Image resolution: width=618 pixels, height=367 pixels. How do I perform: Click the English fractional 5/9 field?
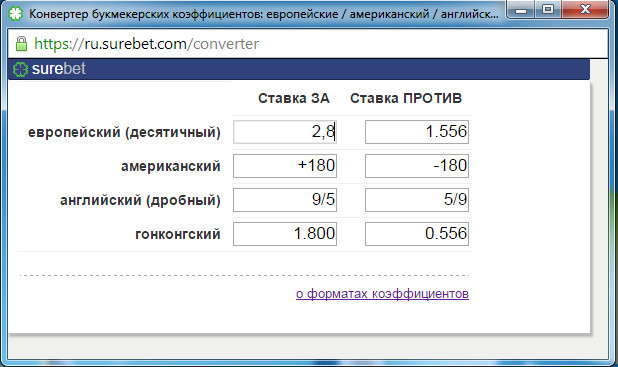pos(417,200)
